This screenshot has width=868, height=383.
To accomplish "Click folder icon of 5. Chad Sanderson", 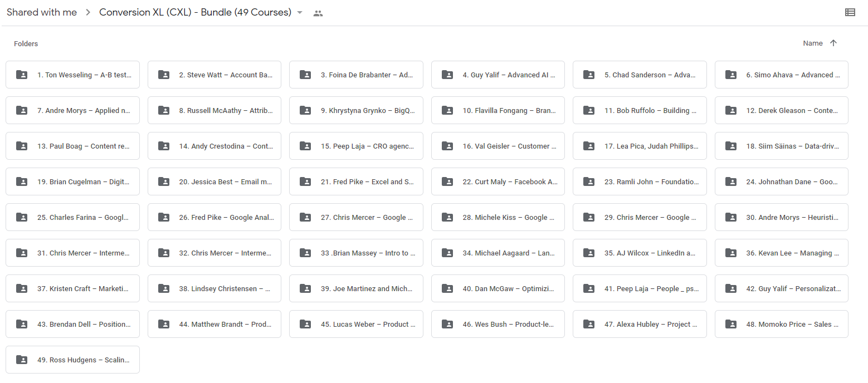I will 589,75.
